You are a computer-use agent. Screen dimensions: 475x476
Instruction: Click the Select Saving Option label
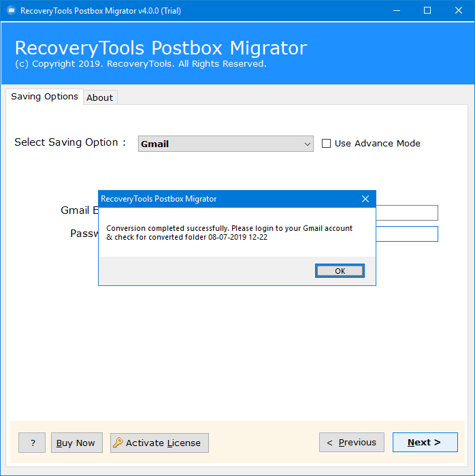pyautogui.click(x=70, y=142)
